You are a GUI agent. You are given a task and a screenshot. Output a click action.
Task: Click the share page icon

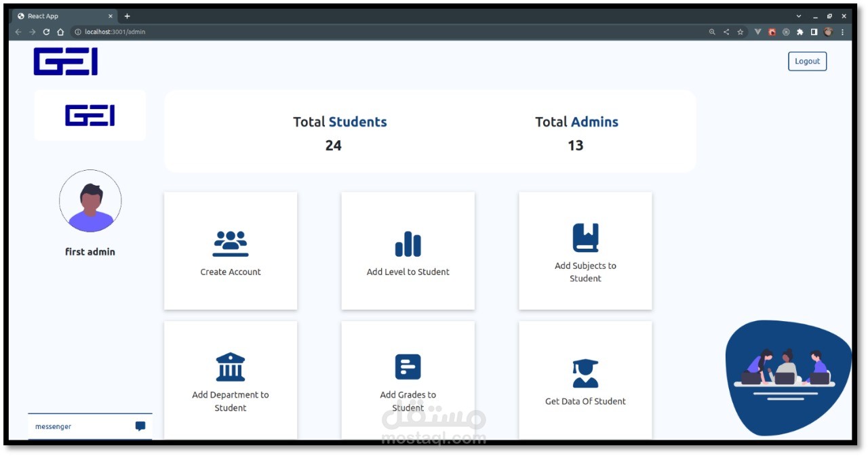[x=726, y=32]
